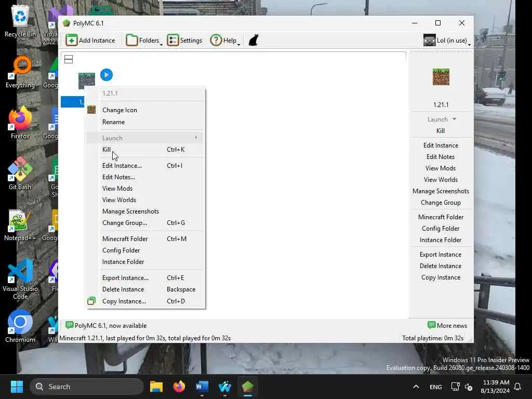Click Instance Folder in the side panel
The height and width of the screenshot is (399, 532).
click(441, 240)
